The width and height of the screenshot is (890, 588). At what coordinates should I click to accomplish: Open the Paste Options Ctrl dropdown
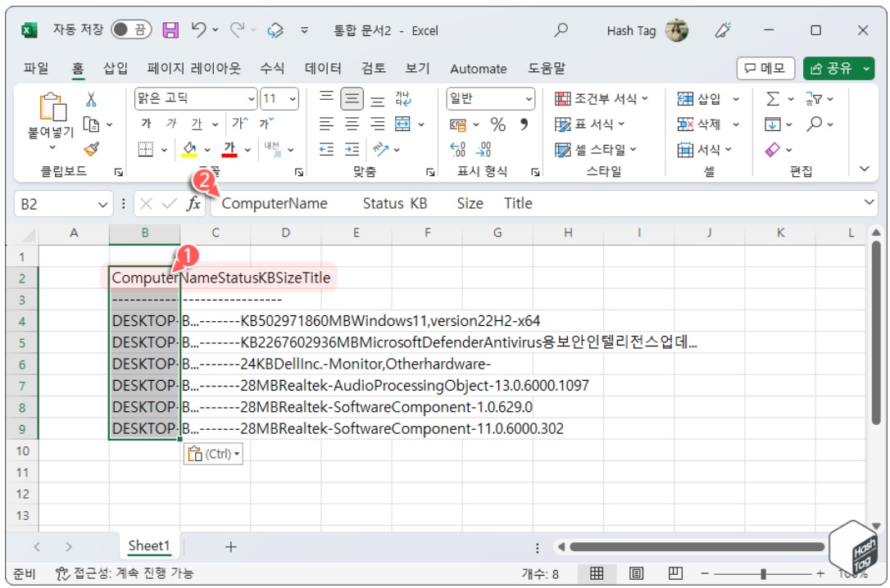(213, 454)
